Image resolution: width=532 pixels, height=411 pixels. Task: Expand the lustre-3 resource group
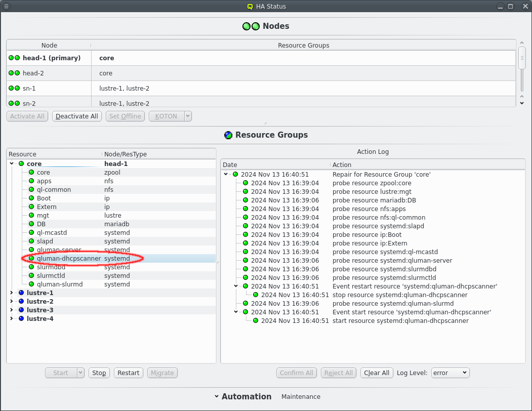coord(12,310)
